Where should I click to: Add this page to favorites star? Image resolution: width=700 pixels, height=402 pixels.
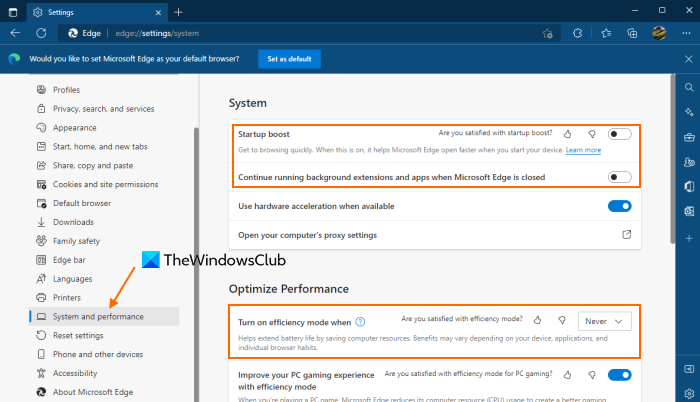pos(547,34)
